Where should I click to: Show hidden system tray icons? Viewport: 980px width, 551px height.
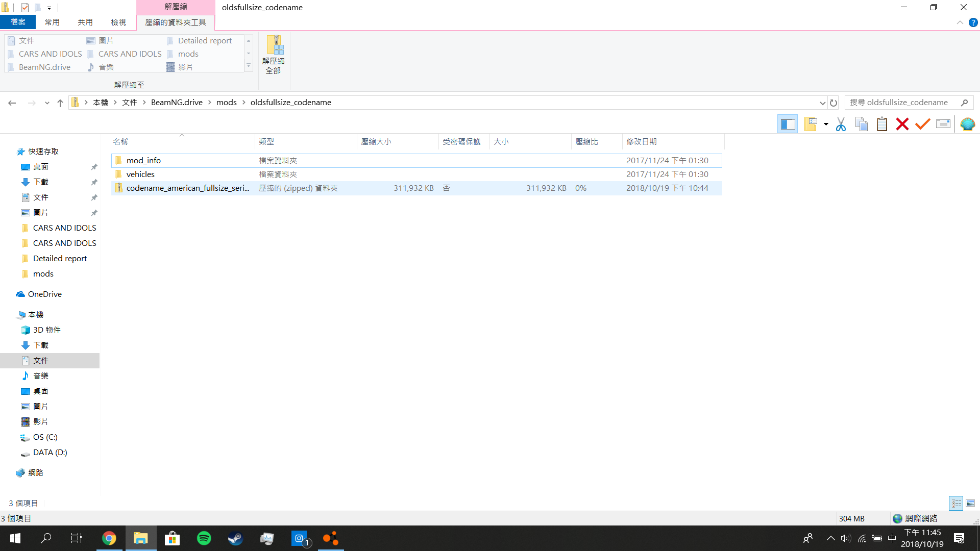(830, 538)
